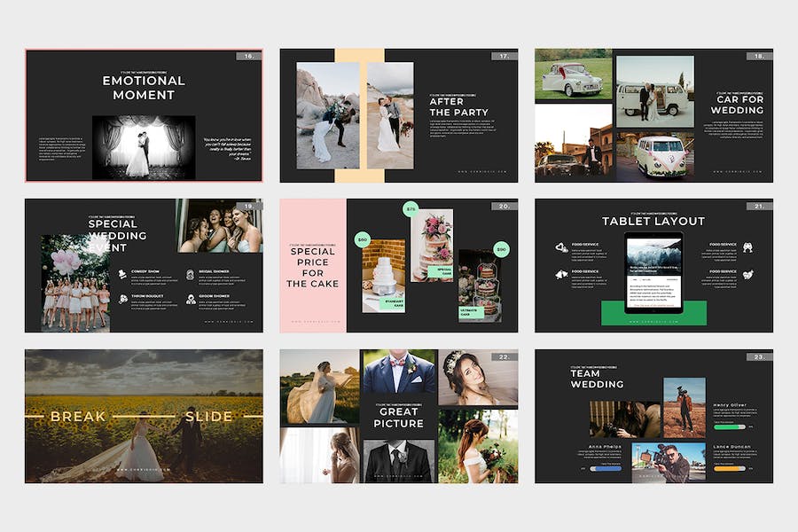
Task: Click the slide number badge 21
Action: [759, 207]
